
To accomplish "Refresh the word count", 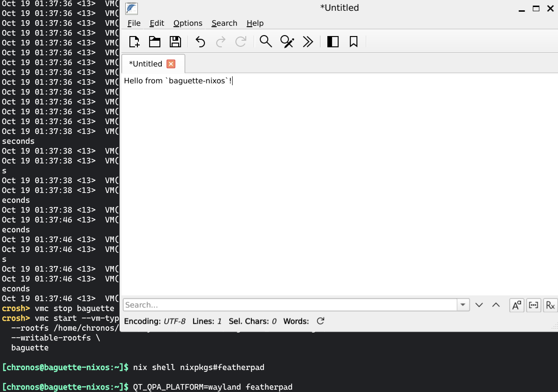I will (320, 321).
